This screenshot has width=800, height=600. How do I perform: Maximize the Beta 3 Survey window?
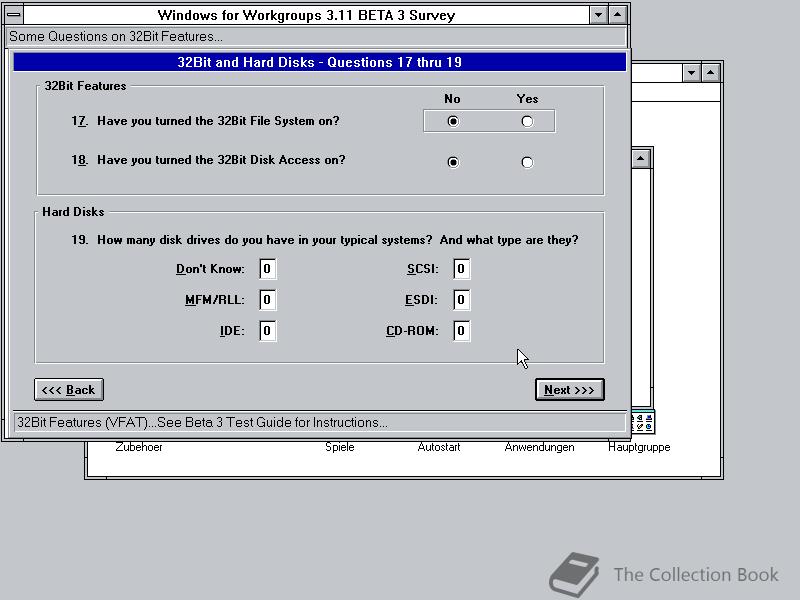617,15
